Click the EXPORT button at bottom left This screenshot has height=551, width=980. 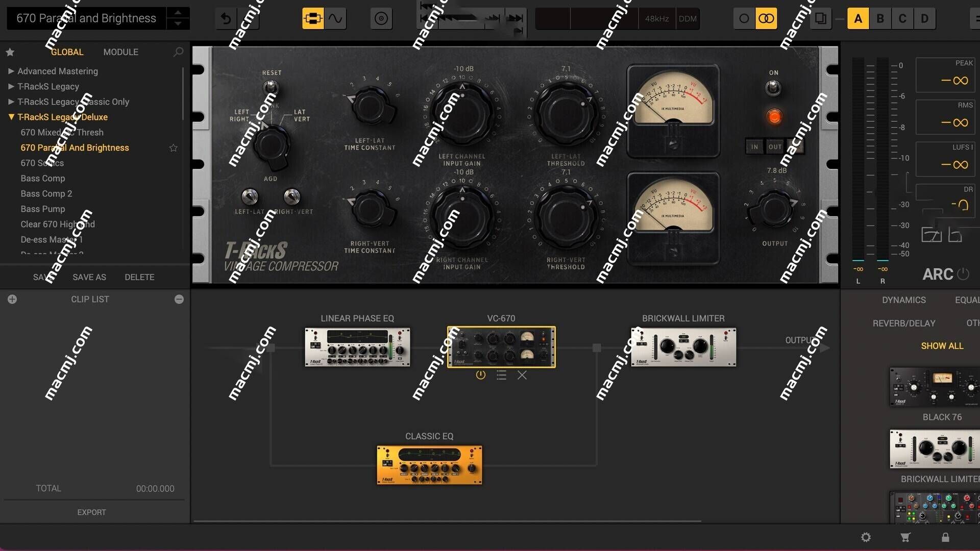click(x=91, y=512)
